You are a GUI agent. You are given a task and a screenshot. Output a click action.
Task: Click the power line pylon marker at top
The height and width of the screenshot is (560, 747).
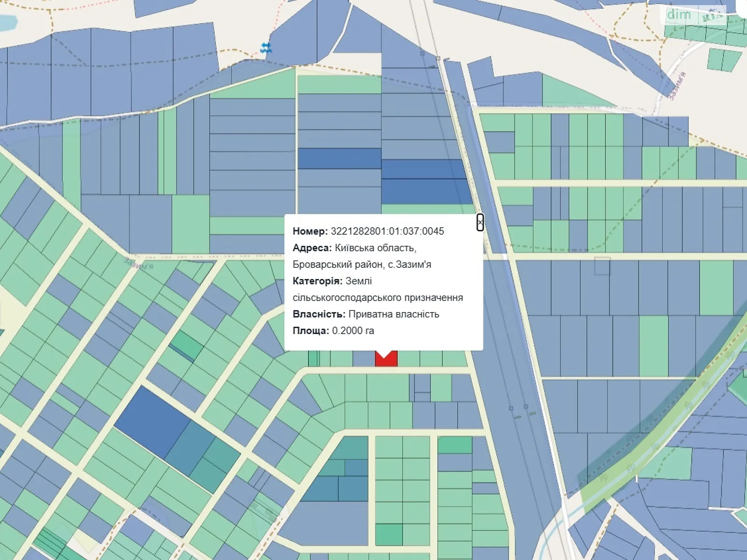(437, 58)
